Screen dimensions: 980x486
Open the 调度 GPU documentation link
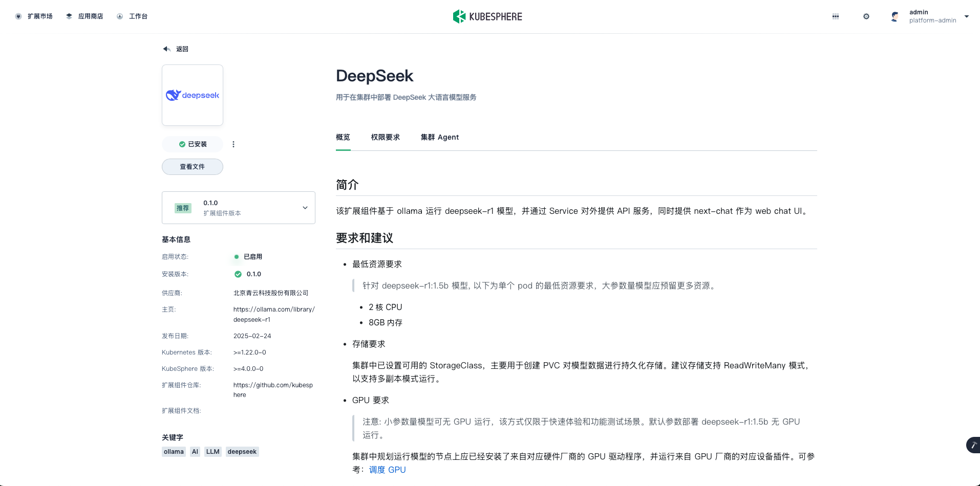click(388, 470)
